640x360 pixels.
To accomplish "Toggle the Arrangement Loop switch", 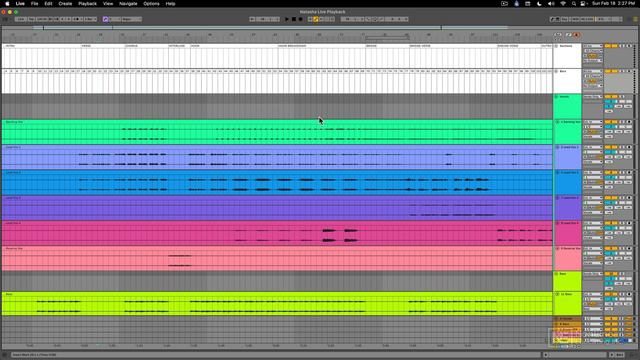I will pyautogui.click(x=375, y=19).
